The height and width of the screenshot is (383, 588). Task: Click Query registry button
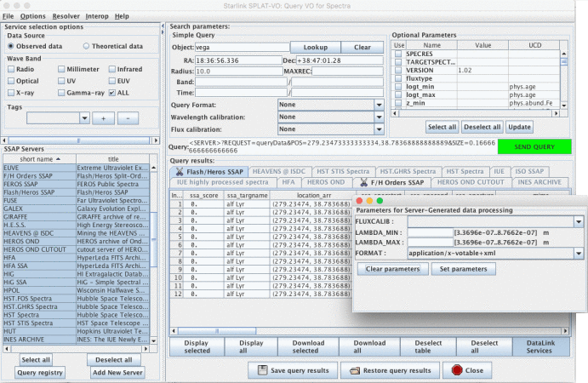click(40, 373)
